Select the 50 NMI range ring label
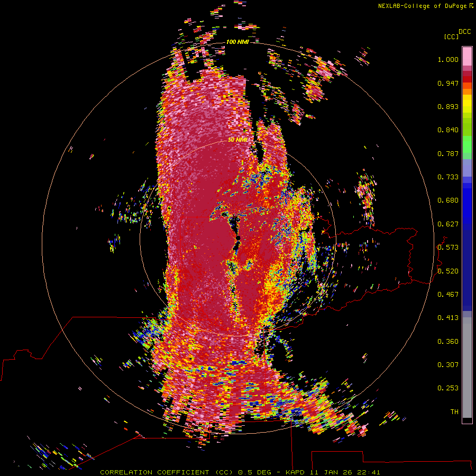The image size is (476, 476). click(x=237, y=140)
